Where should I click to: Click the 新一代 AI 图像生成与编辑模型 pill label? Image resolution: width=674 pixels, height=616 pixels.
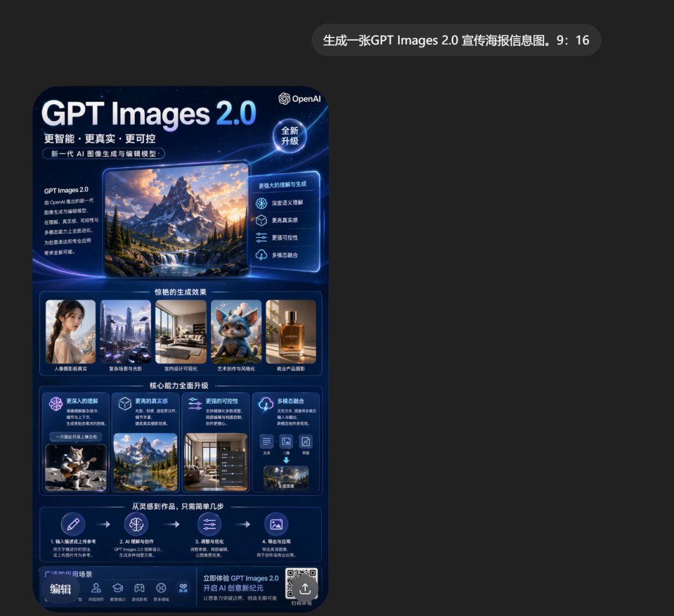pos(104,154)
